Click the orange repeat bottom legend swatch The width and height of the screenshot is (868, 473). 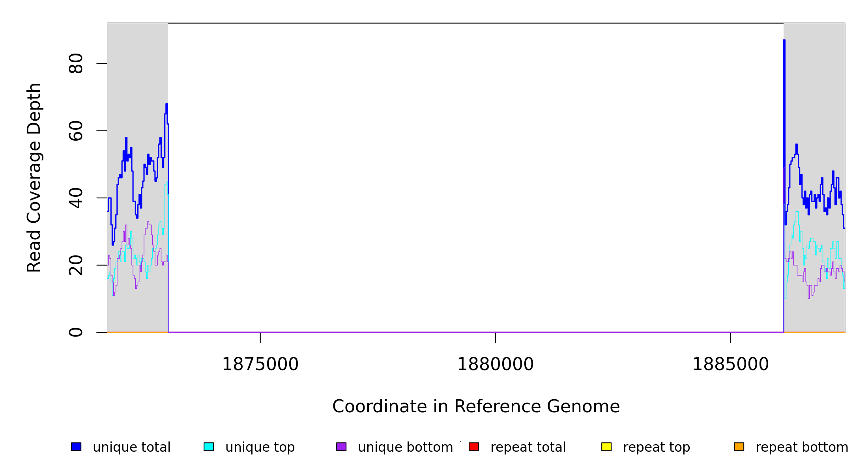click(x=739, y=447)
